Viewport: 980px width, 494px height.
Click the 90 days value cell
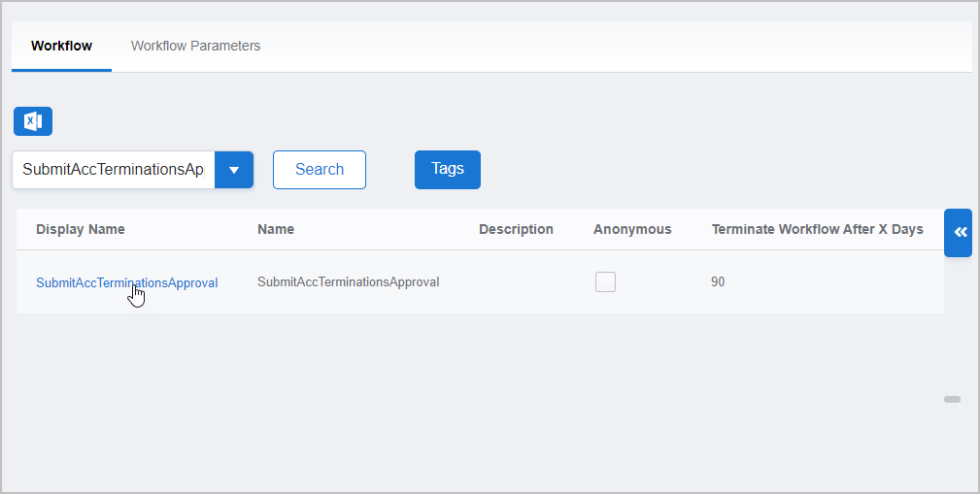point(718,282)
